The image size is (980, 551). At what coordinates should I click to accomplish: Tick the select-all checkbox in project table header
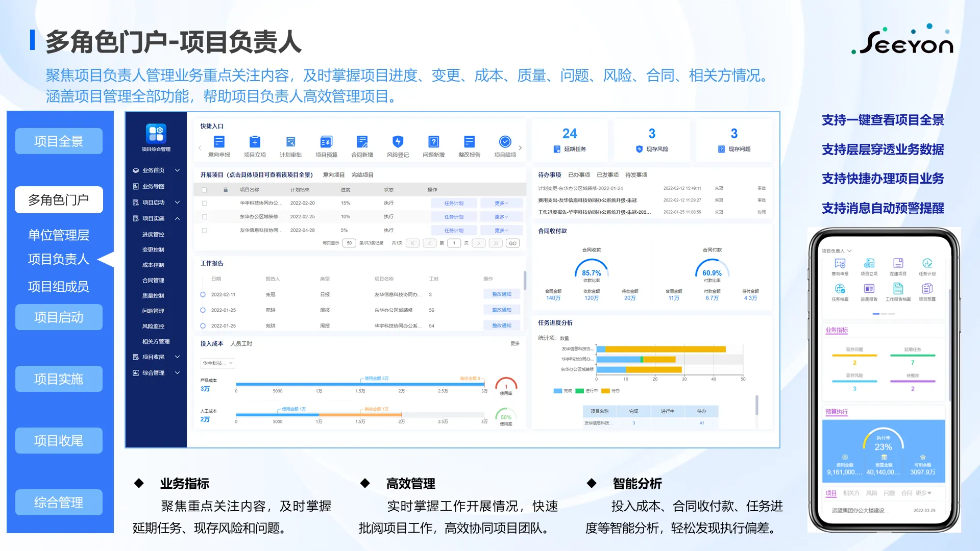coord(204,190)
